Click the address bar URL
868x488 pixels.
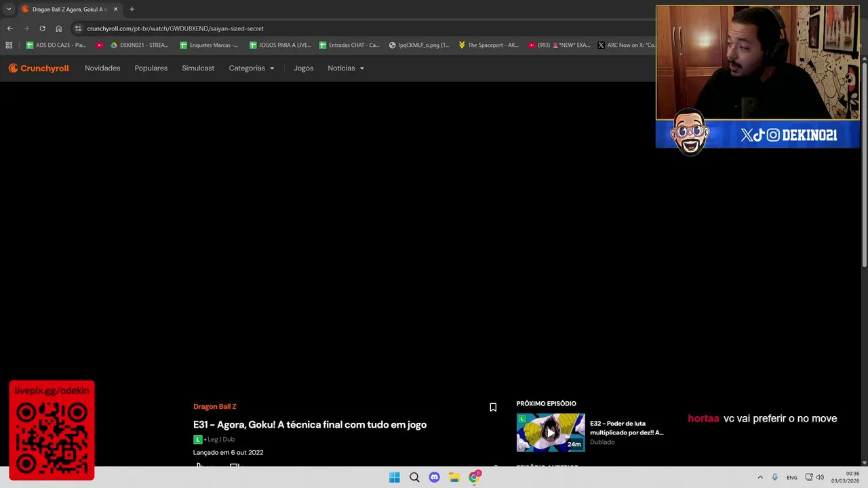(x=175, y=28)
